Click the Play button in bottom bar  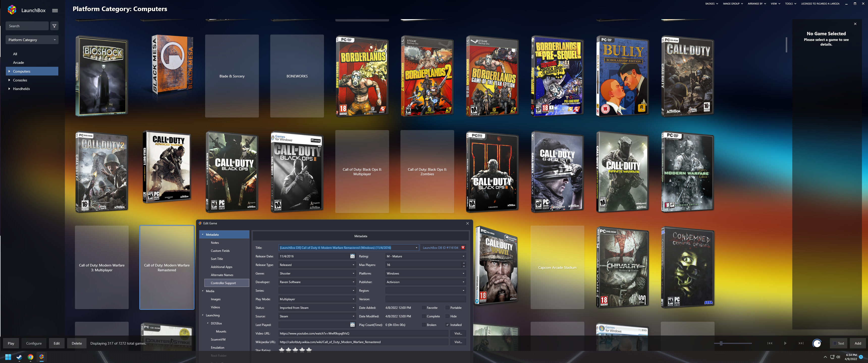[11, 344]
